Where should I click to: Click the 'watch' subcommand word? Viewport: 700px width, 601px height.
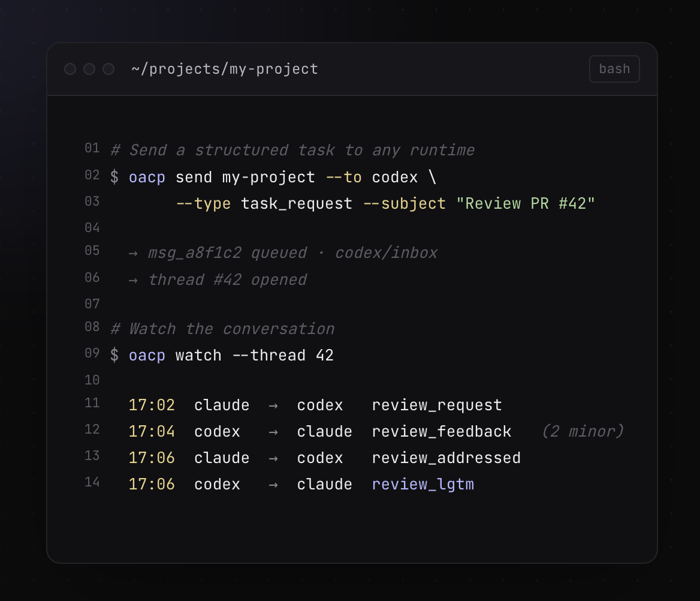[x=198, y=356]
